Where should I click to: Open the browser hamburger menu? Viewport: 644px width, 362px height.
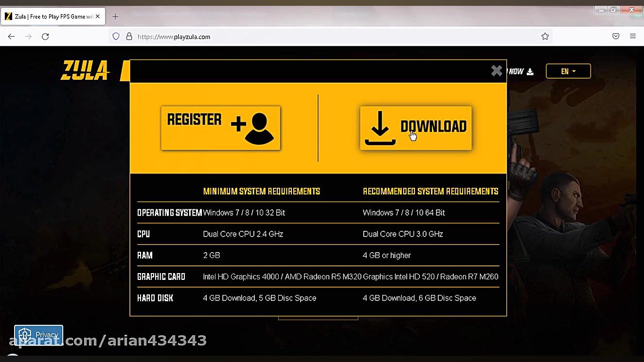[633, 36]
